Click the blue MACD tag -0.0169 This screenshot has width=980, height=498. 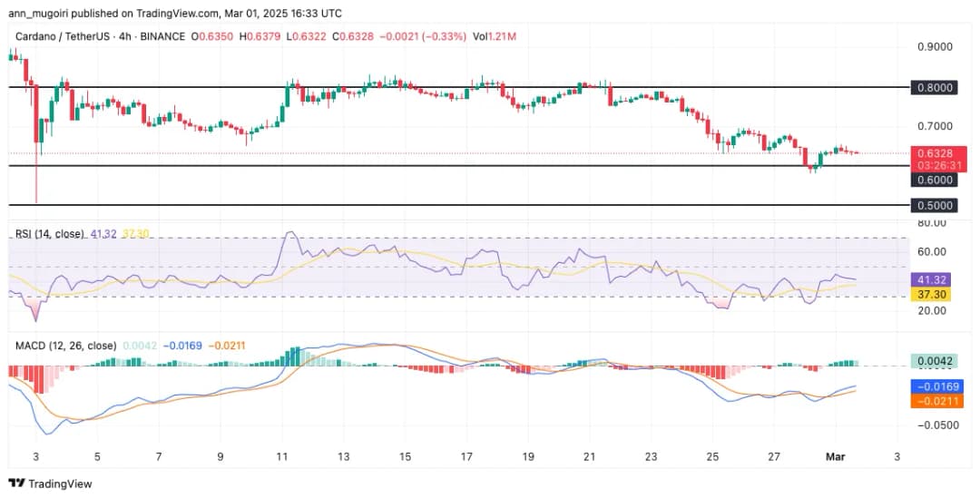tap(938, 386)
